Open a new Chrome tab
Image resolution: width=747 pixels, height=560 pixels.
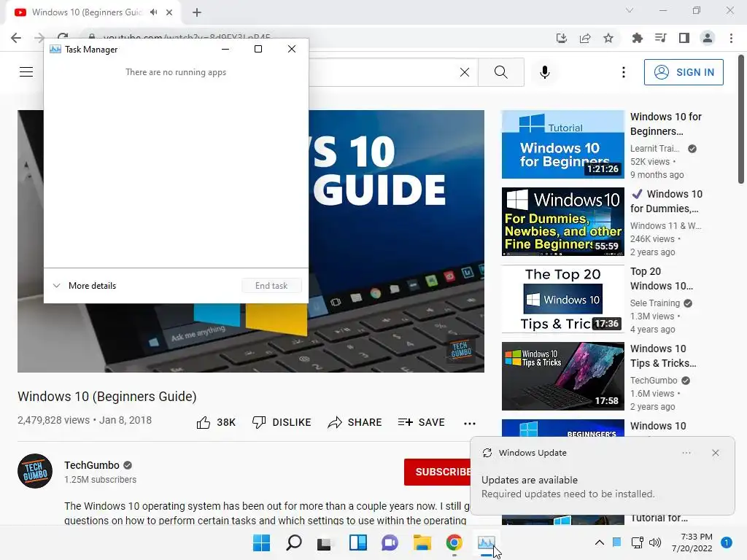(x=197, y=12)
